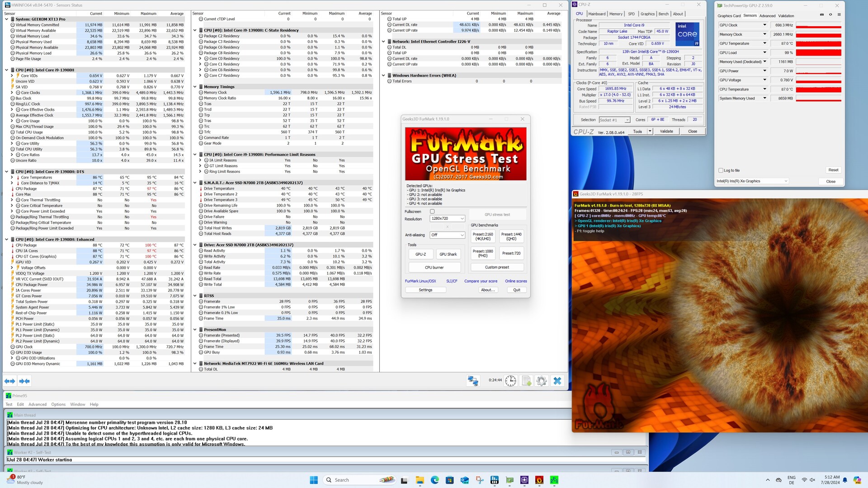This screenshot has width=868, height=488.
Task: Click the blue X close-sensors icon in HWiNFO
Action: (557, 381)
